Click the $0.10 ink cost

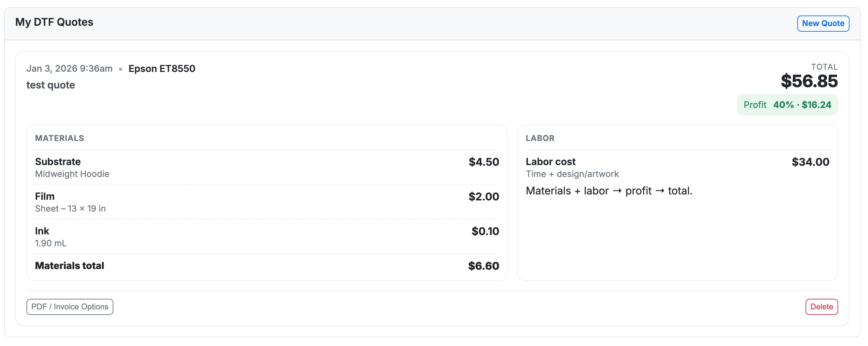[485, 231]
